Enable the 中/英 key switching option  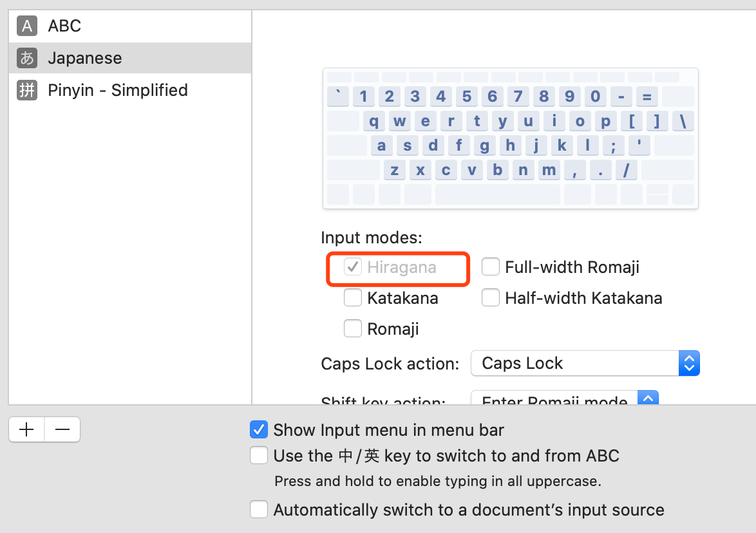[259, 456]
